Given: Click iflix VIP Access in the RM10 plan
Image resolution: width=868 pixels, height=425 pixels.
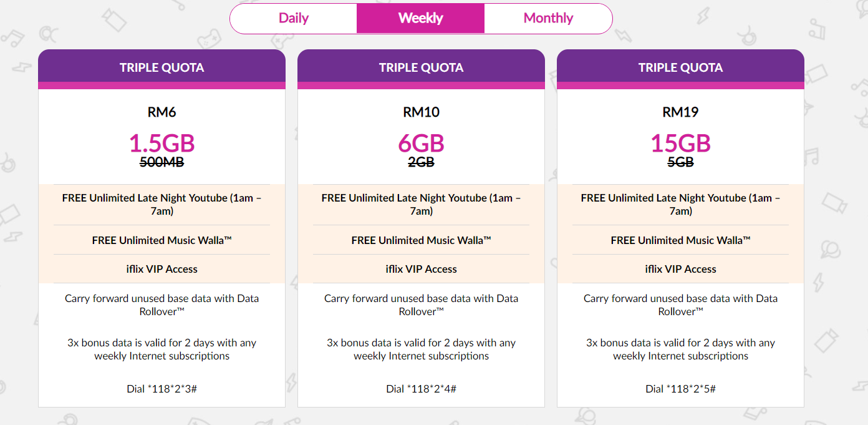Looking at the screenshot, I should coord(421,269).
